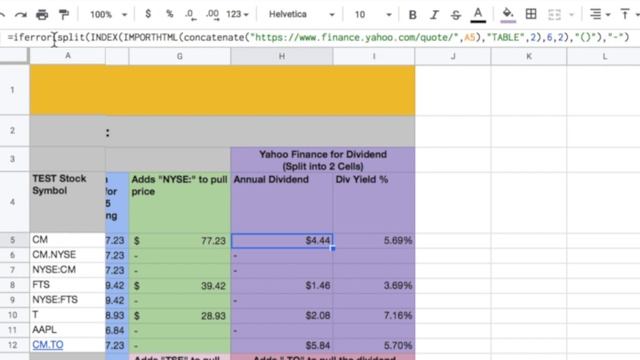This screenshot has height=360, width=640.
Task: Open the fill color bucket
Action: pos(508,15)
